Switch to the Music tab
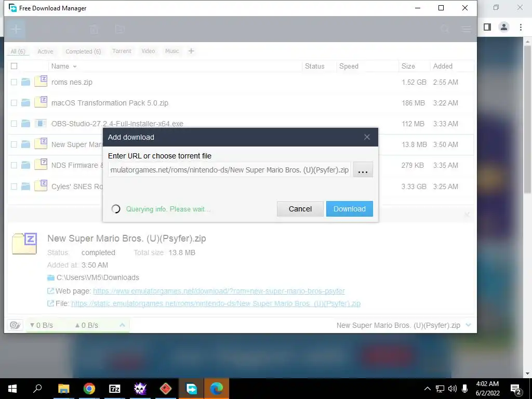This screenshot has width=532, height=399. (x=171, y=51)
